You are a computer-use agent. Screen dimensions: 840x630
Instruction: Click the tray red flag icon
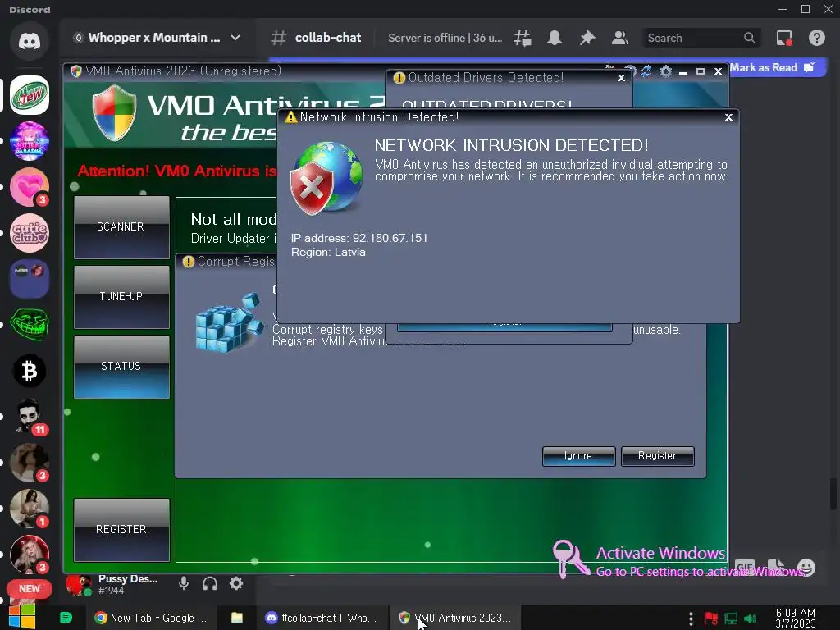(711, 619)
